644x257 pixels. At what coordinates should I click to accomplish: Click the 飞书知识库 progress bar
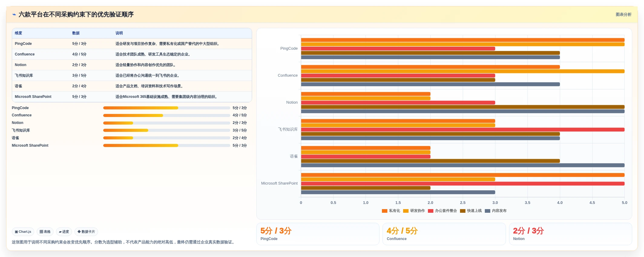[x=166, y=130]
